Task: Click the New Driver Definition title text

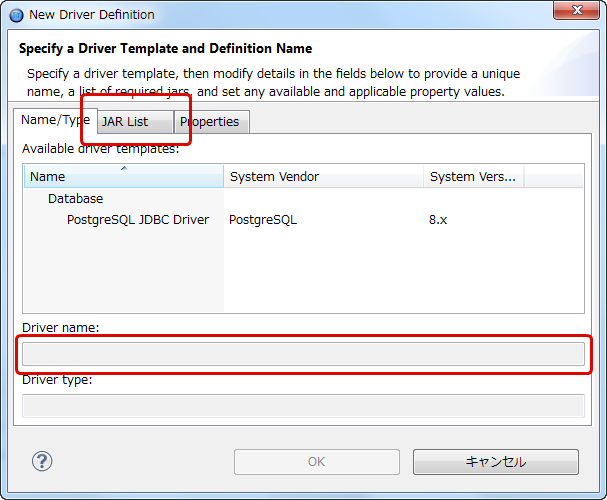Action: pos(92,15)
